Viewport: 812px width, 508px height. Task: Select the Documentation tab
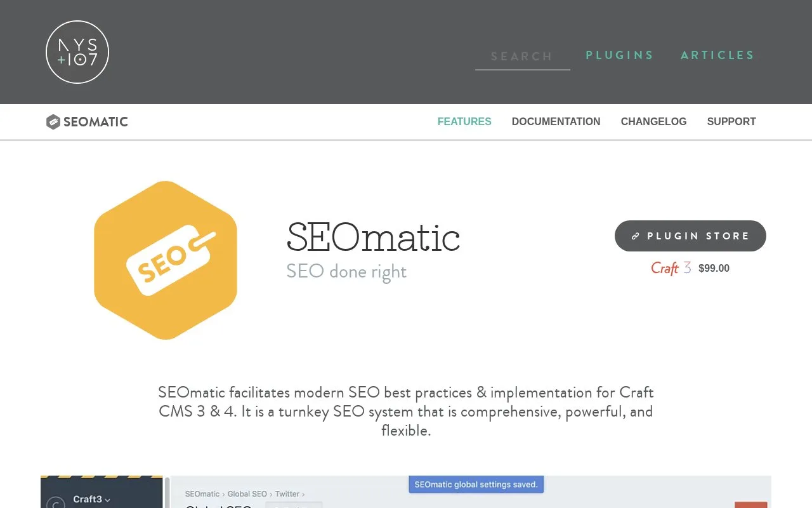tap(556, 121)
